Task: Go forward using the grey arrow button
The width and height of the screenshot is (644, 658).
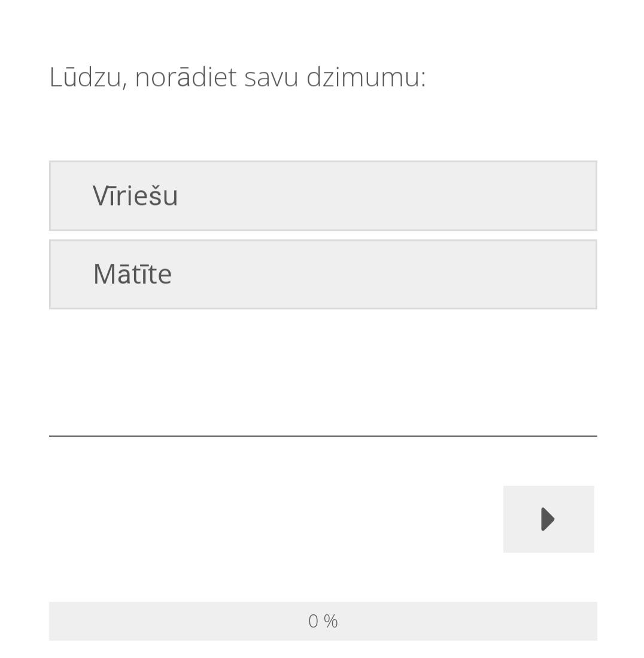Action: [548, 519]
